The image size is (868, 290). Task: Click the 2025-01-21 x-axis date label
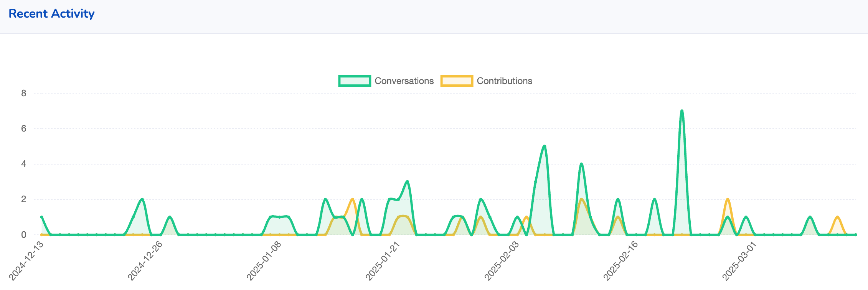(x=383, y=261)
